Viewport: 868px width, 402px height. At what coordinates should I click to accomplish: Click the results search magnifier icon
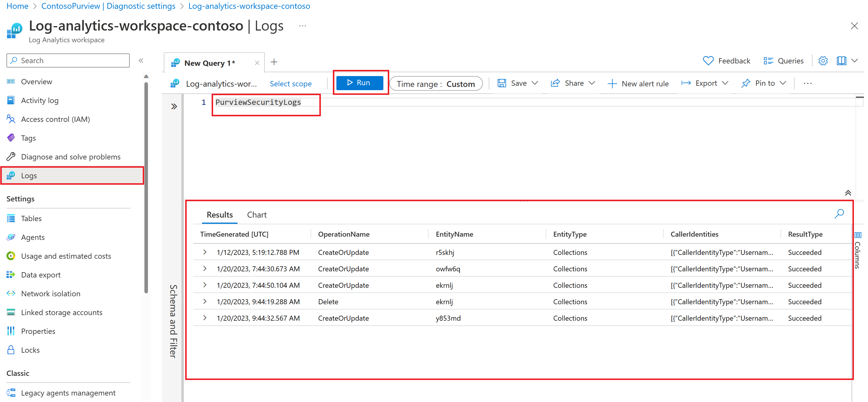[839, 214]
